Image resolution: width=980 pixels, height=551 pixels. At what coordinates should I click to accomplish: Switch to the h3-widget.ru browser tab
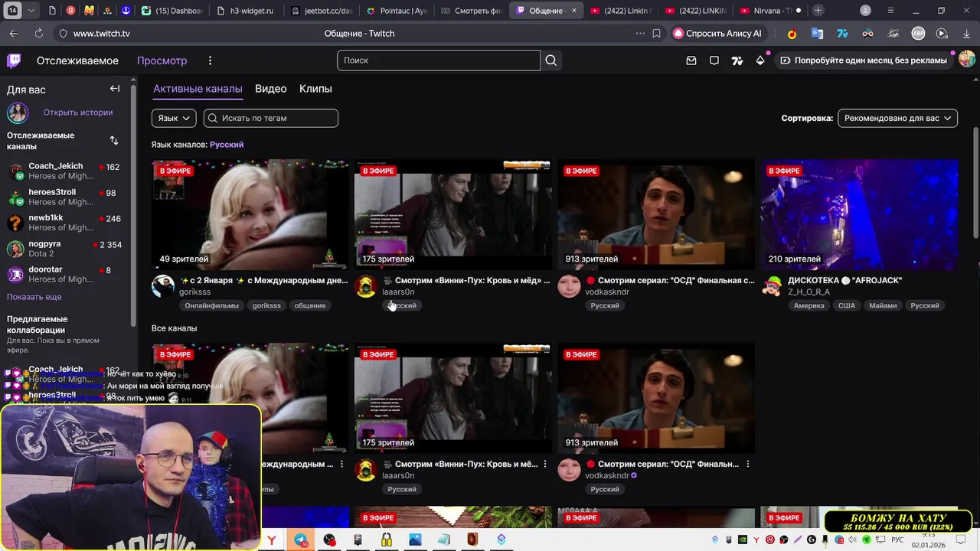(x=245, y=11)
